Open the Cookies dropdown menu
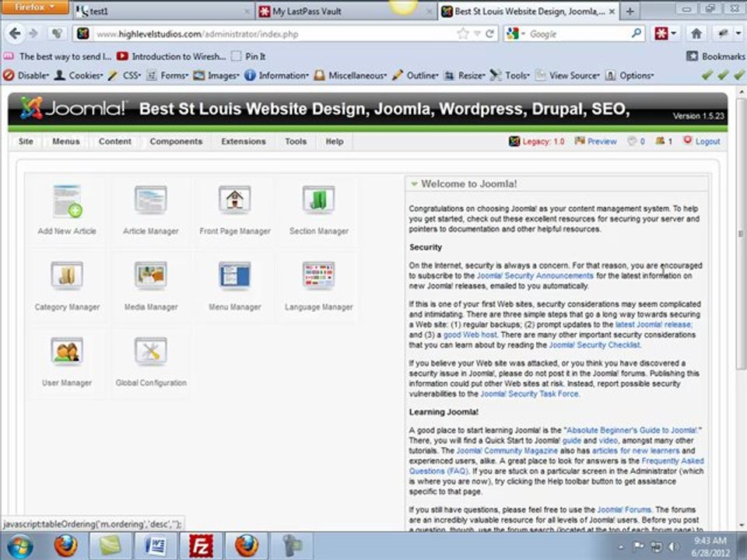Image resolution: width=747 pixels, height=560 pixels. (x=79, y=75)
